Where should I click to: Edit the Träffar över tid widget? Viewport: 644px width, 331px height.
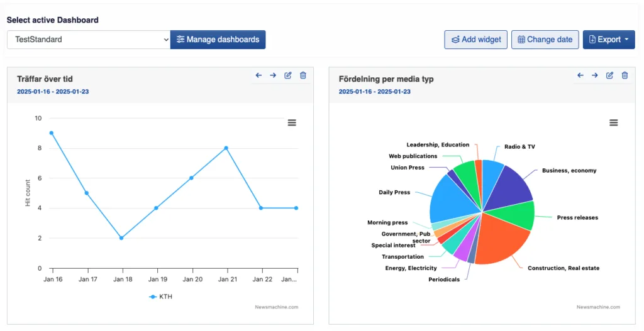(288, 75)
